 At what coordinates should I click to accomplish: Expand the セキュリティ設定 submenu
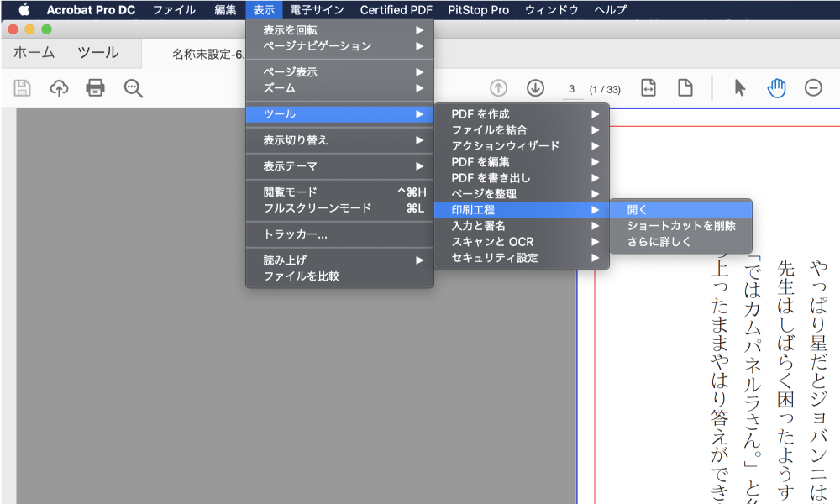pyautogui.click(x=522, y=258)
